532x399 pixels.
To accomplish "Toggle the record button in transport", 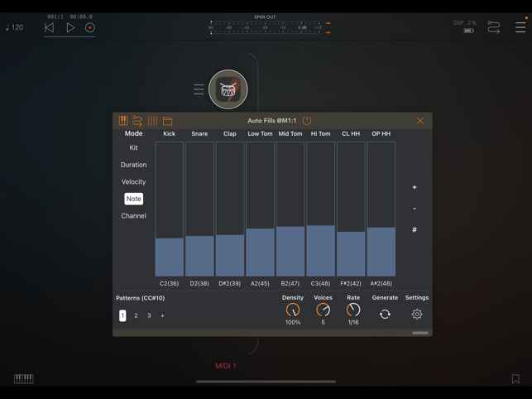I will pos(90,28).
